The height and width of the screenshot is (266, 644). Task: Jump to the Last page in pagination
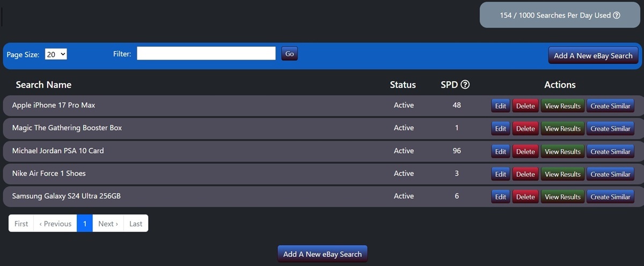[136, 224]
